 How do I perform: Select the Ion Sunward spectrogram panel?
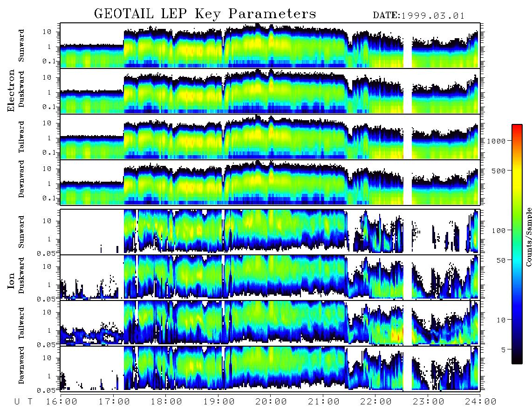point(270,232)
